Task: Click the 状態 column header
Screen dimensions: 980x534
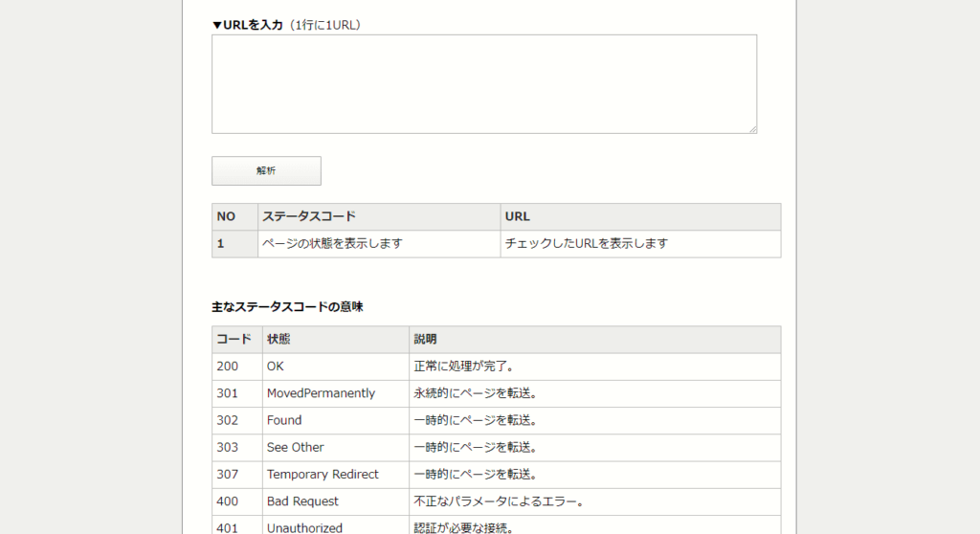Action: point(336,340)
